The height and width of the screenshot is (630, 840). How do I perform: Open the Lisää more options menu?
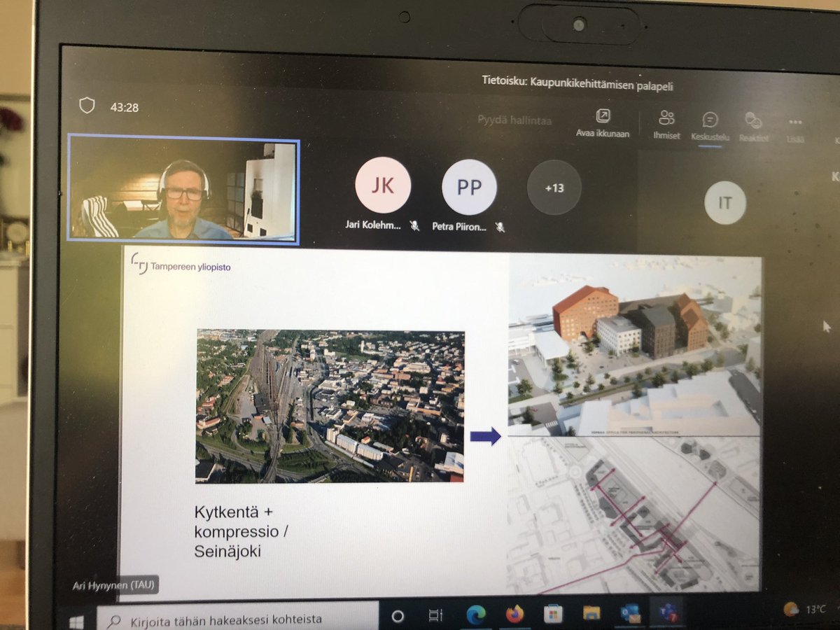(x=795, y=129)
